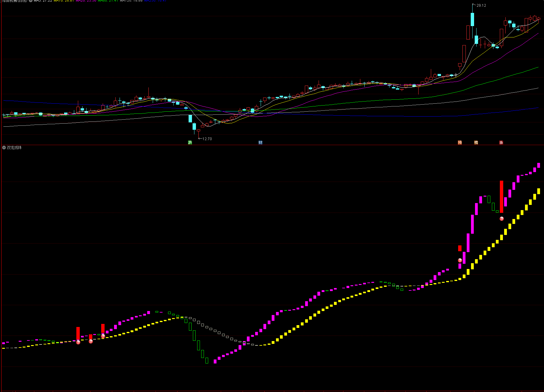Click the 榜 event marker
544x392 pixels.
[x=476, y=142]
